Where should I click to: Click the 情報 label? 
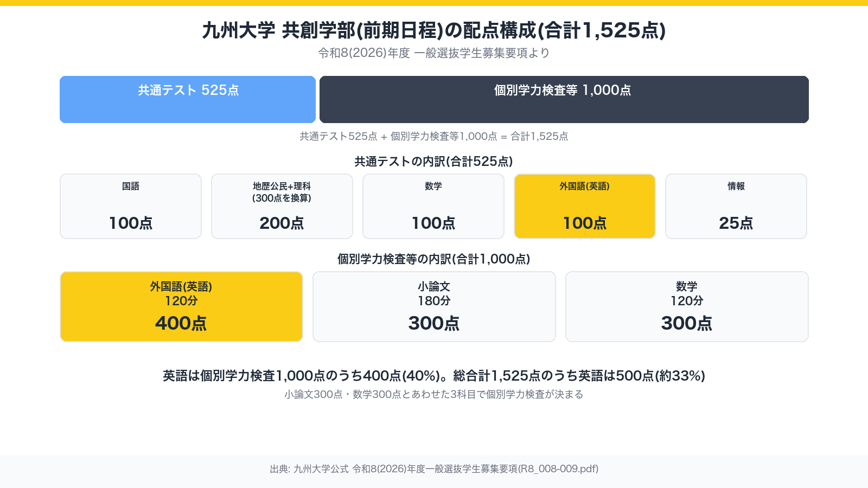[x=736, y=186]
